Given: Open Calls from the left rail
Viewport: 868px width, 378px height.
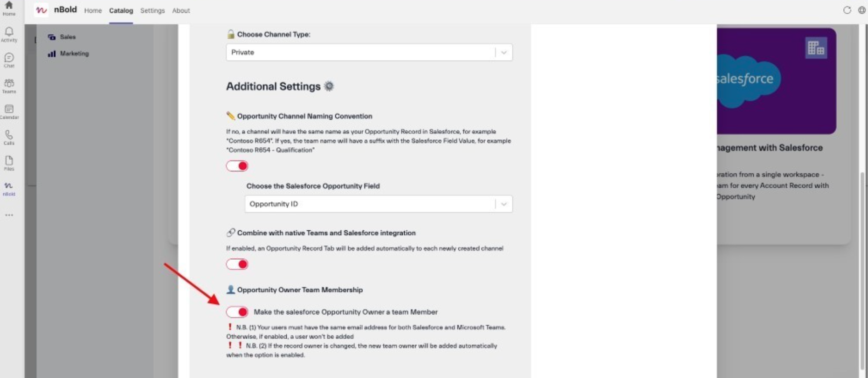Looking at the screenshot, I should 9,137.
